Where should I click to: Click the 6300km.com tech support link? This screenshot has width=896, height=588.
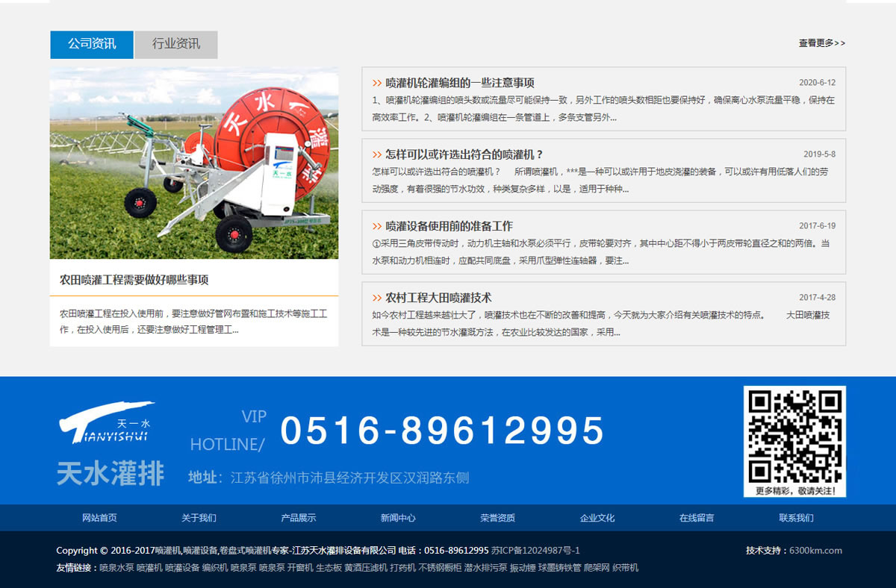point(815,551)
